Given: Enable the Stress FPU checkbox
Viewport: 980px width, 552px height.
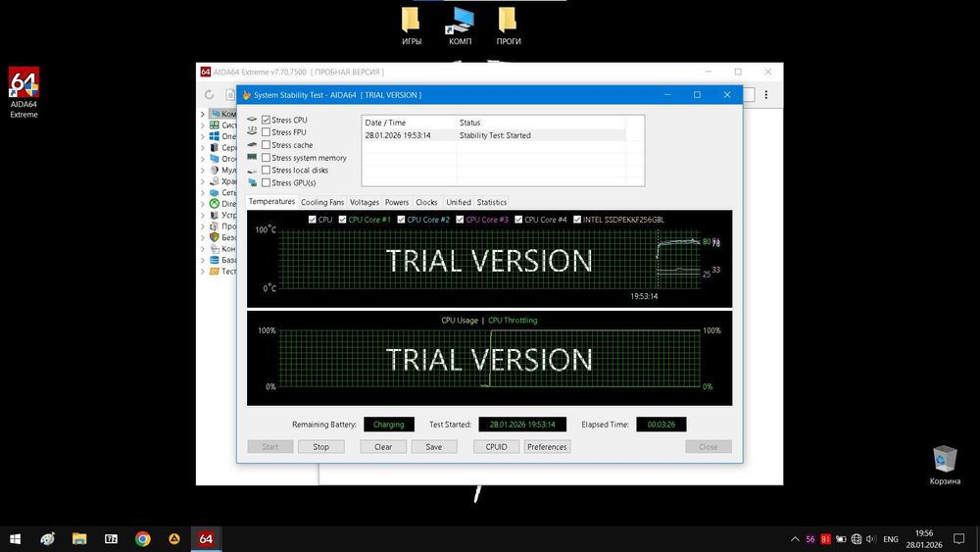Looking at the screenshot, I should pyautogui.click(x=267, y=132).
